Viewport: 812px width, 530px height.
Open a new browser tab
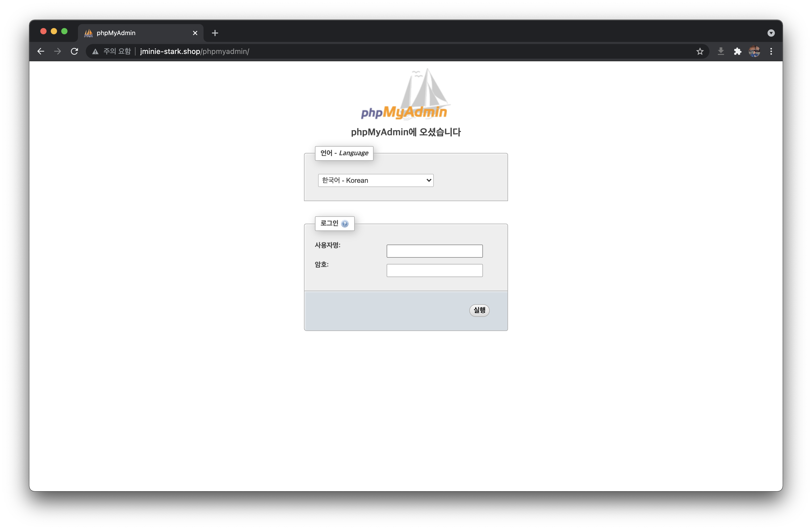(215, 33)
